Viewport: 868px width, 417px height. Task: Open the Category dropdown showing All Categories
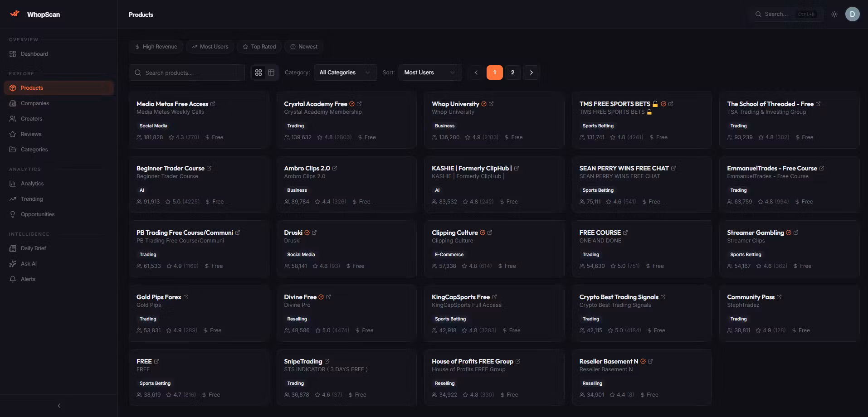[345, 73]
